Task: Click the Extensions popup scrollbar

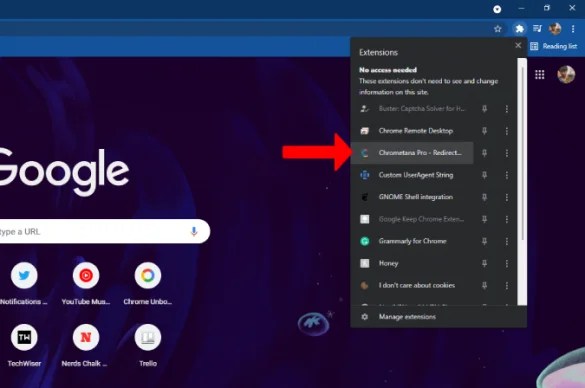Action: (522, 153)
